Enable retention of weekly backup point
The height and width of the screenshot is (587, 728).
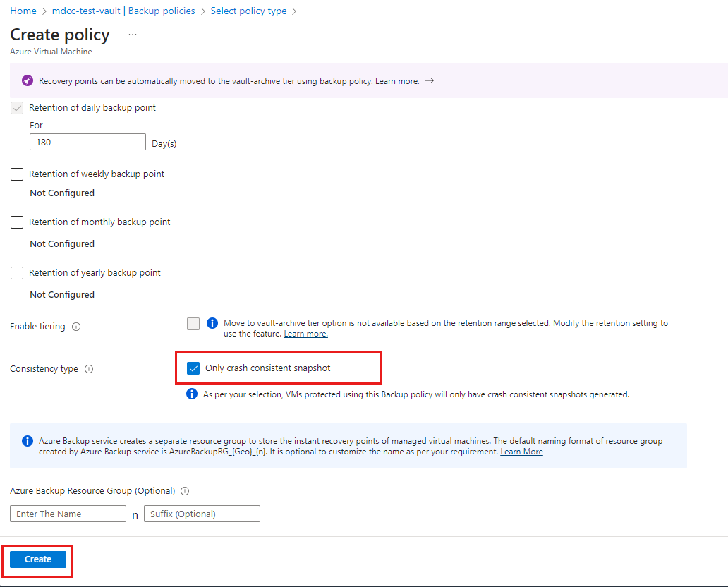[17, 174]
